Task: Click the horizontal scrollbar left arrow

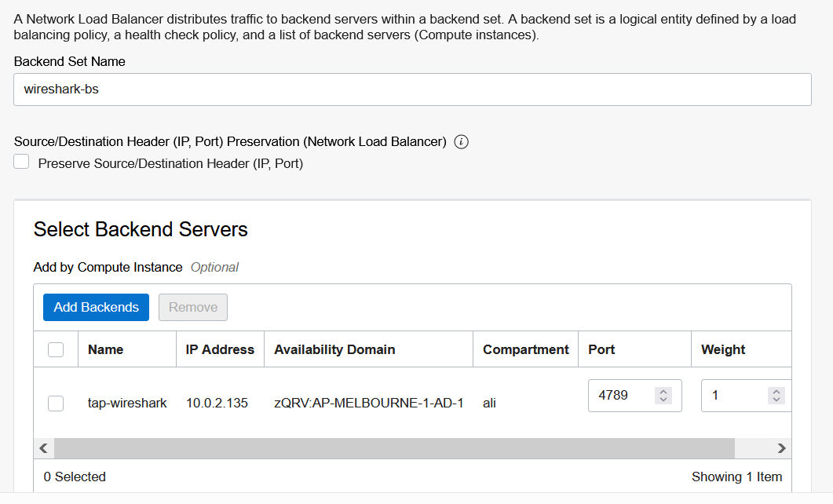Action: [43, 448]
